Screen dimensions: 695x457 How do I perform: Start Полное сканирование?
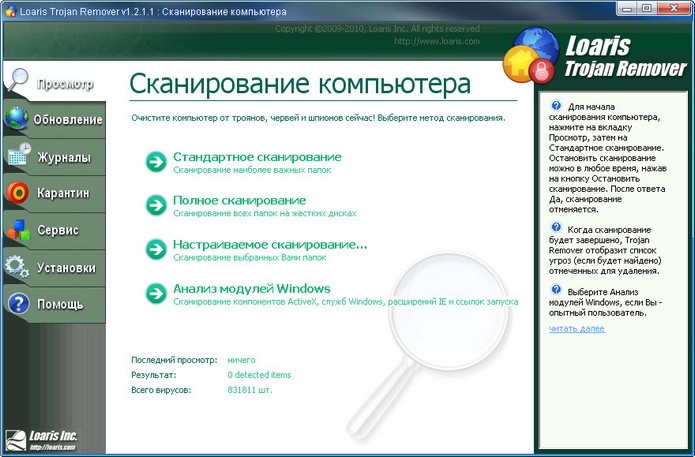click(x=239, y=200)
